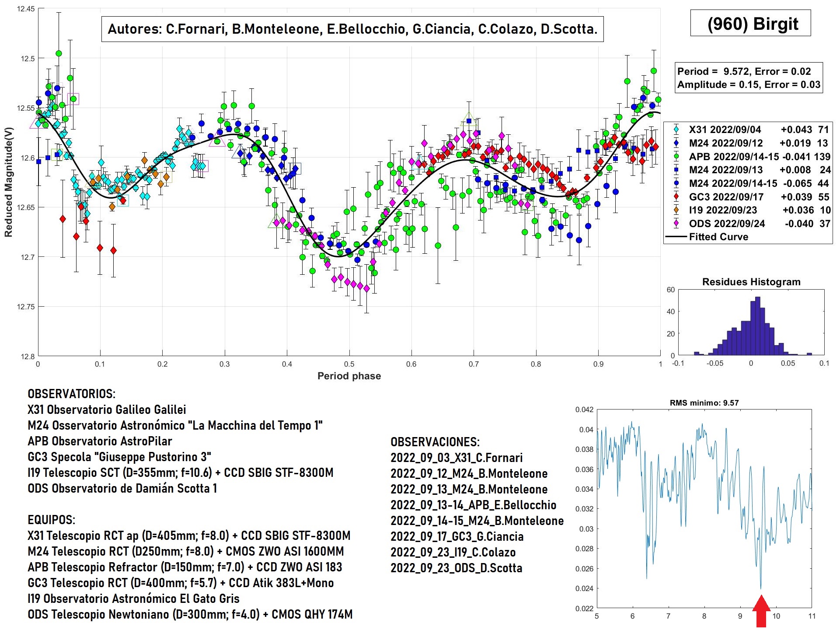Click '2022_09_13-14_APB_E.Bellocchio' observation entry
This screenshot has width=840, height=637.
(x=474, y=505)
